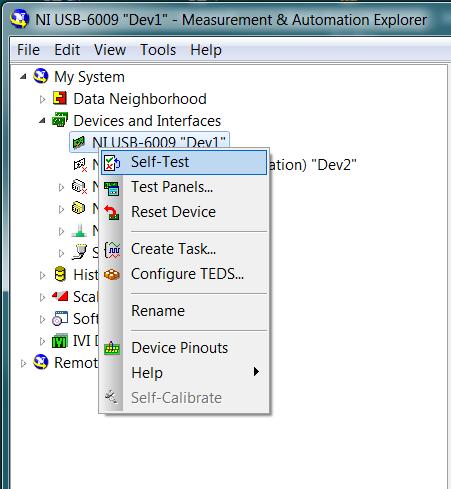451x489 pixels.
Task: Open the Edit menu
Action: click(x=67, y=50)
